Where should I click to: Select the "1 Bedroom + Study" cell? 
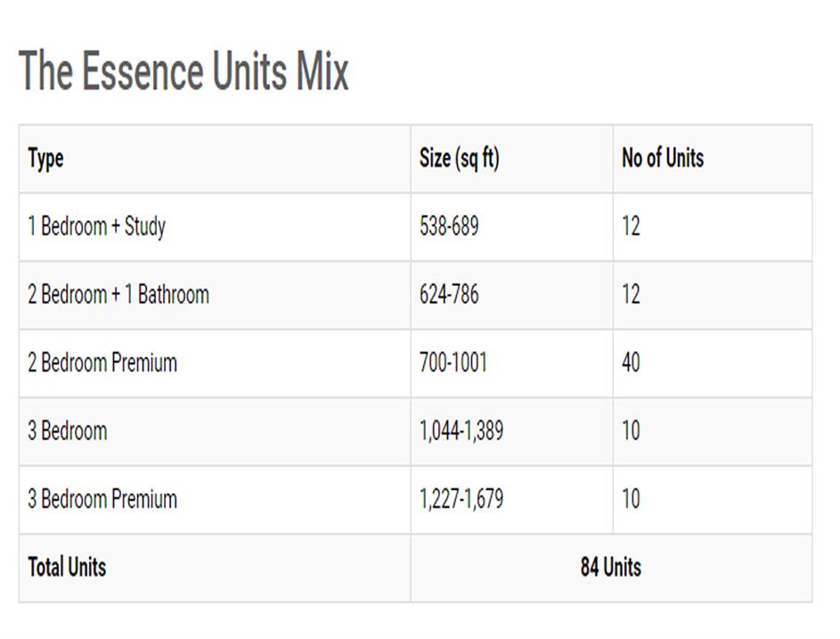(x=96, y=226)
